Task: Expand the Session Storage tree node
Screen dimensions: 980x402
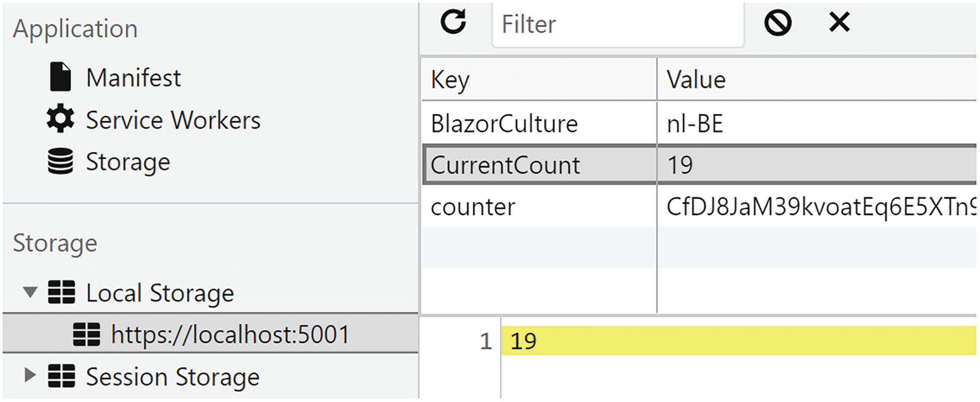Action: tap(29, 375)
